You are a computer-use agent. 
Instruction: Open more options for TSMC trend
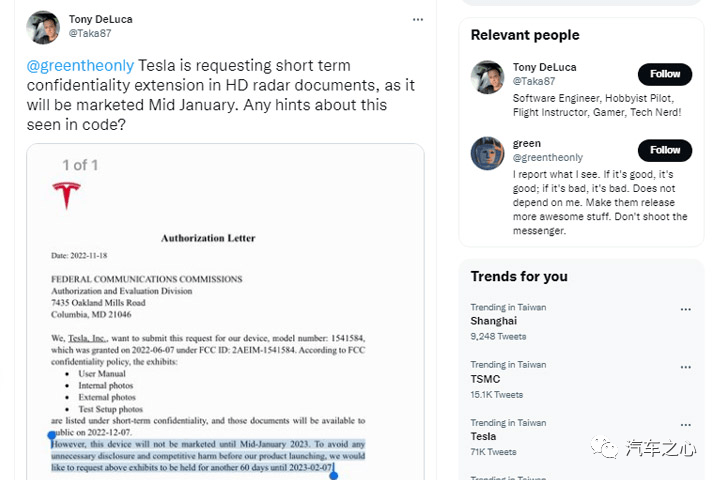pyautogui.click(x=686, y=366)
